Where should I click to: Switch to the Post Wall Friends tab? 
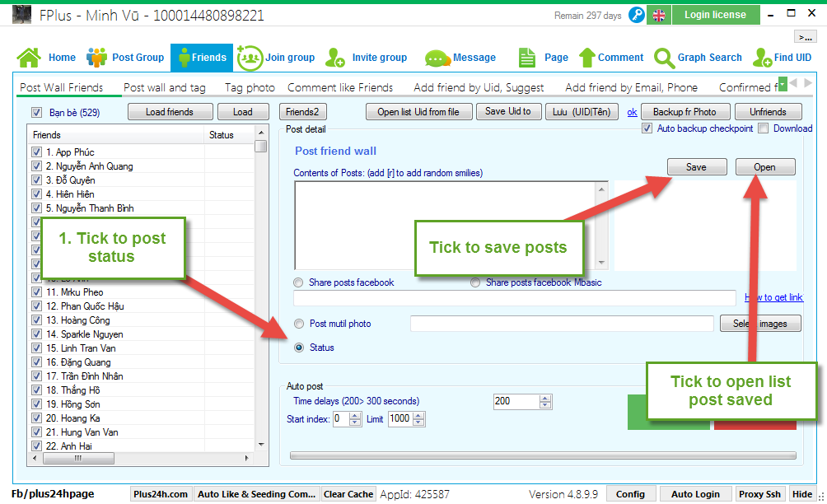[x=62, y=87]
